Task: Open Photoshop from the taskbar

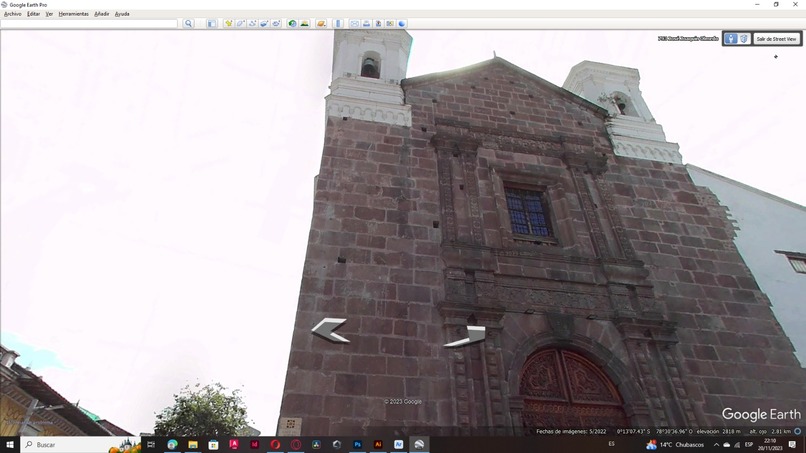Action: coord(357,444)
